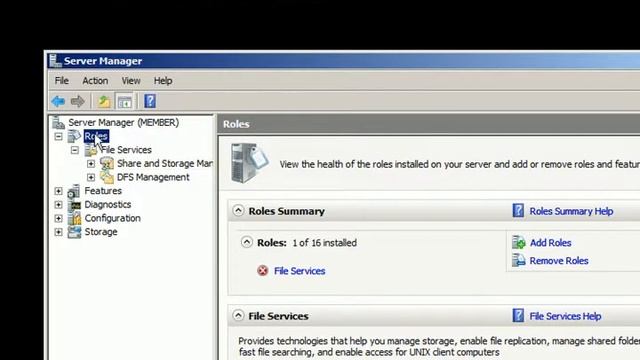The width and height of the screenshot is (640, 360).
Task: Select File Services in the tree
Action: point(126,150)
